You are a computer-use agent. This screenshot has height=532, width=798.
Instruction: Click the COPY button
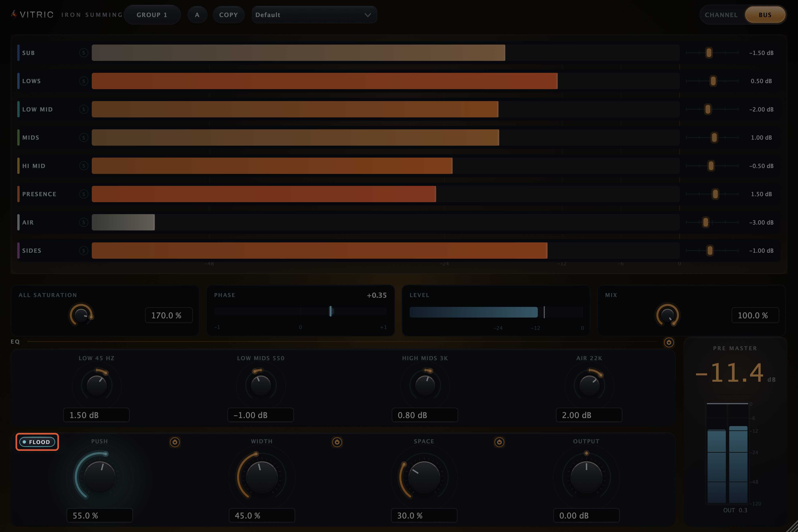click(228, 15)
